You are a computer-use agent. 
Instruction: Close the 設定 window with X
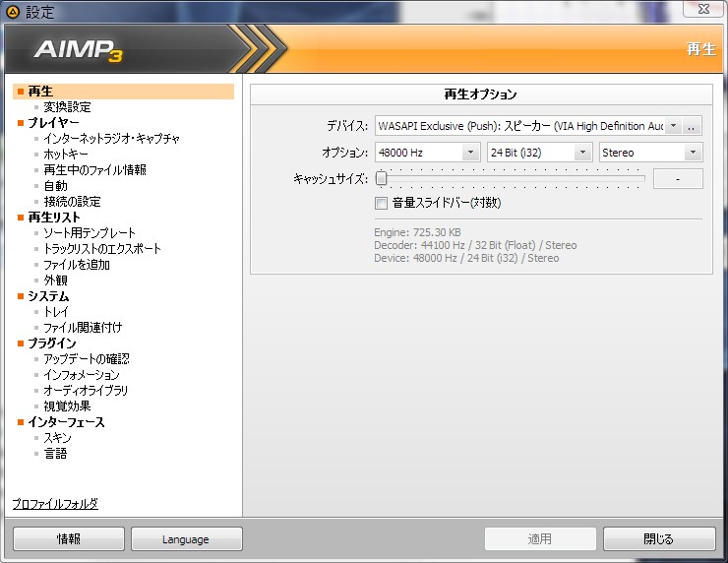[x=703, y=8]
